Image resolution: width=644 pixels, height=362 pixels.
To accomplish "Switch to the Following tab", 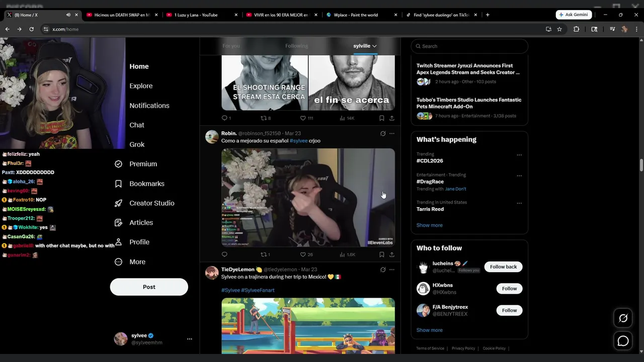I will [296, 46].
